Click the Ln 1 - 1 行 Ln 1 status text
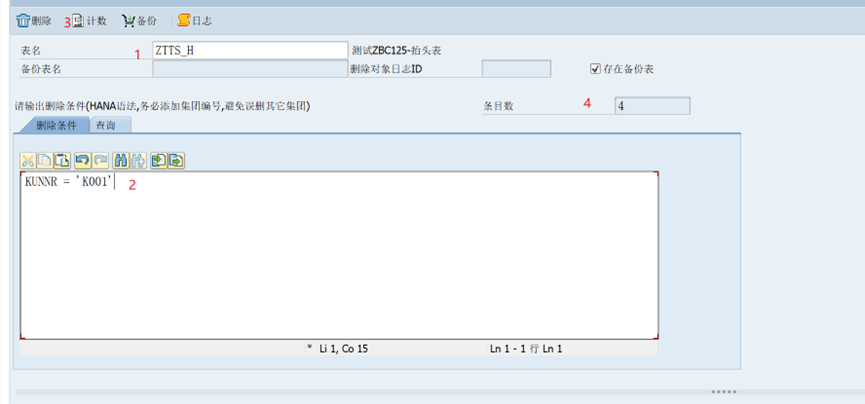 (526, 349)
